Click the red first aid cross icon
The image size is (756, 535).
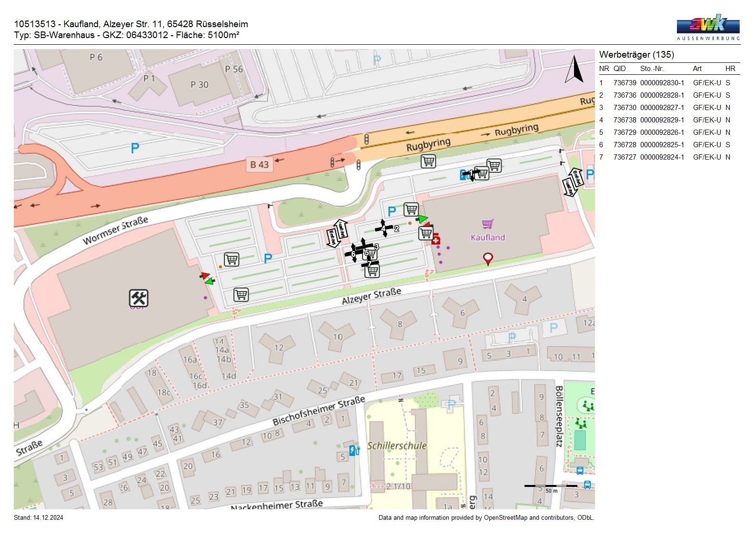(x=435, y=241)
